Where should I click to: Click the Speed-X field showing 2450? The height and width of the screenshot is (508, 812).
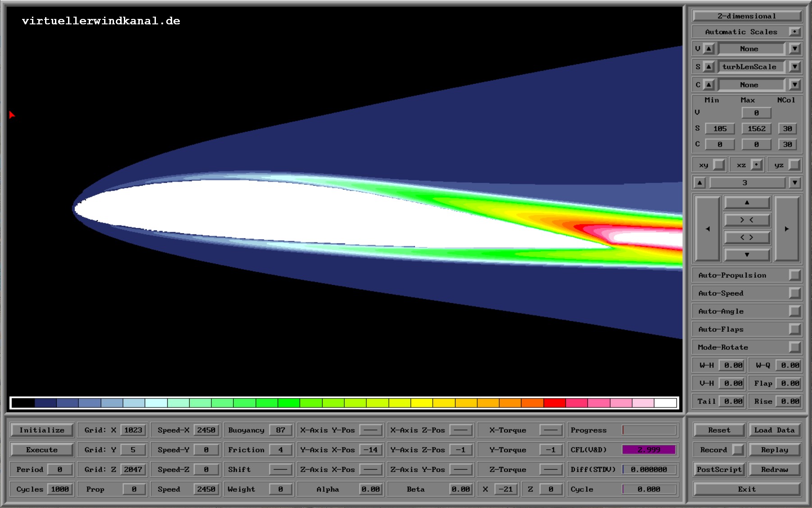206,430
